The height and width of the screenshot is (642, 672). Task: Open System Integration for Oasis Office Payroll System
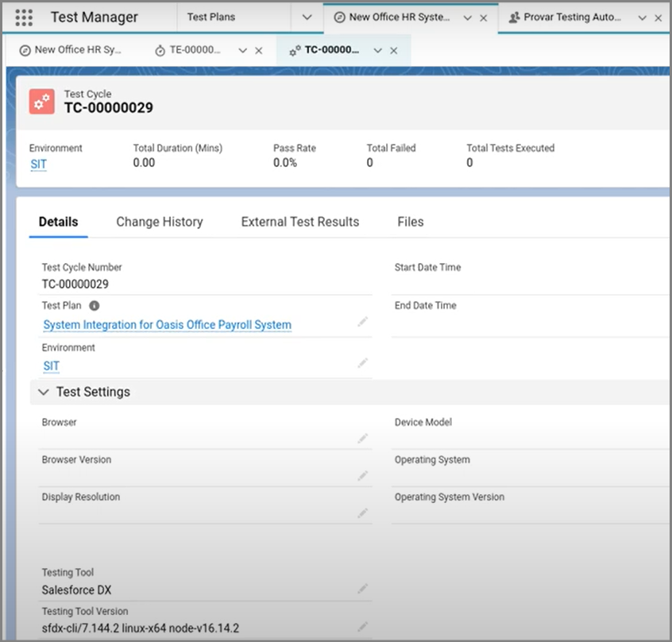[x=167, y=325]
